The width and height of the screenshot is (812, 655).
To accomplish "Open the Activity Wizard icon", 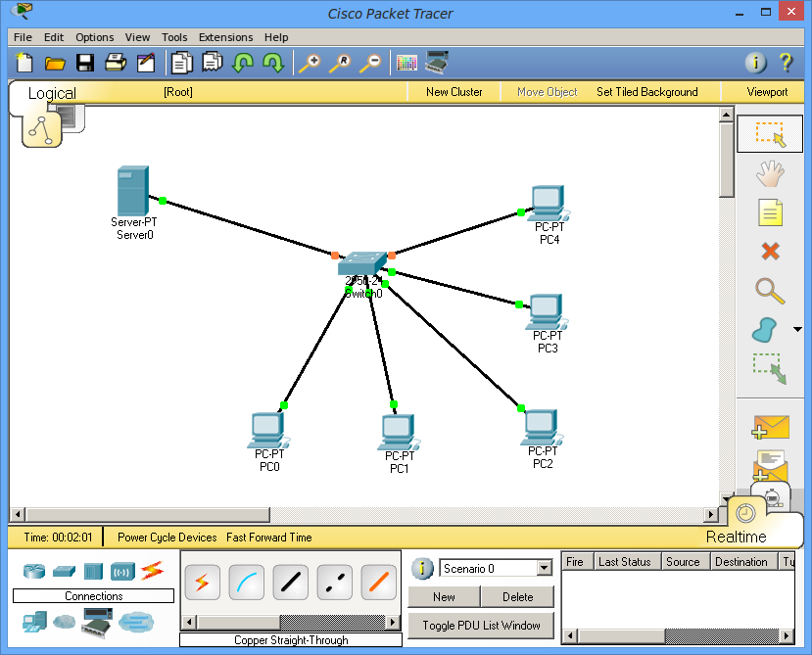I will click(146, 63).
